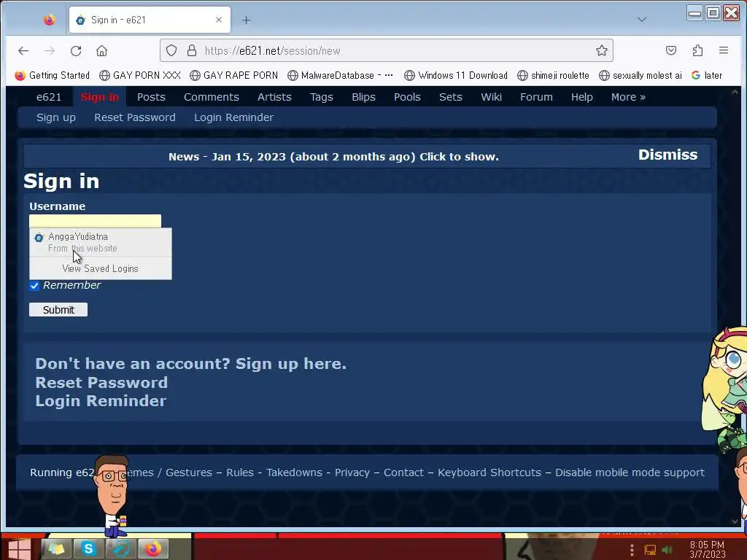Click the URL address bar
747x560 pixels.
point(387,50)
